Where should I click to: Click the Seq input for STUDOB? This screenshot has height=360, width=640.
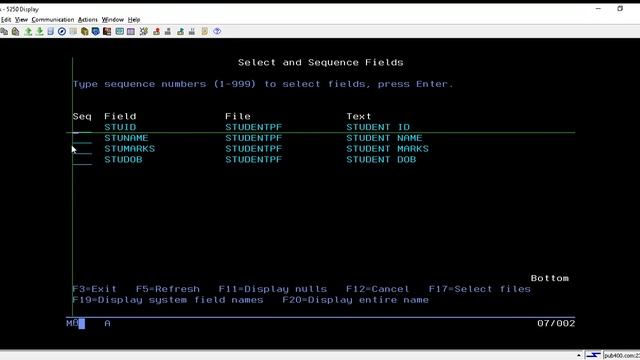click(82, 160)
